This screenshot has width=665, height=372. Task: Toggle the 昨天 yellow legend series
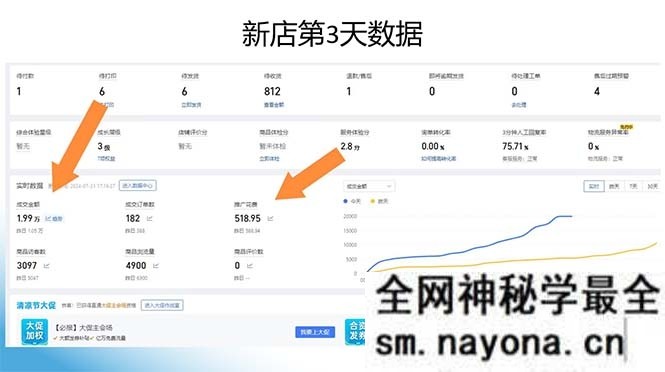pyautogui.click(x=379, y=201)
